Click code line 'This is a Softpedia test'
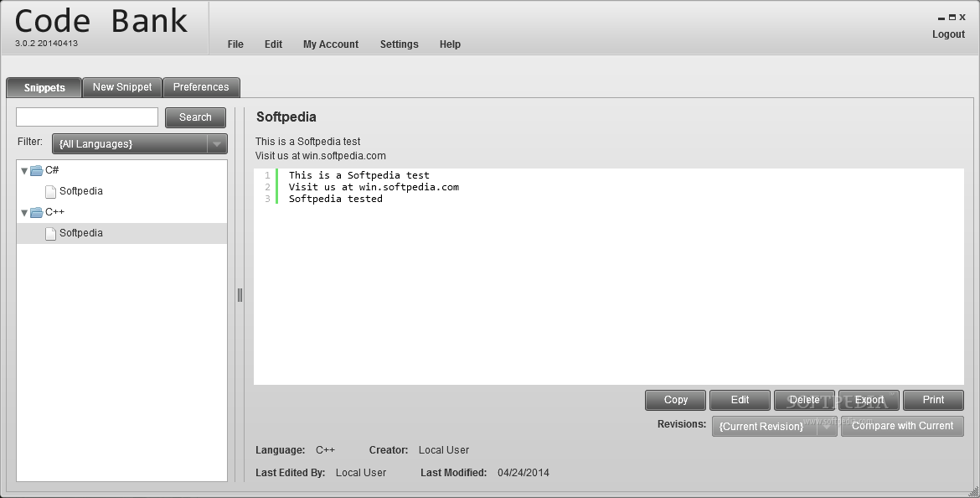This screenshot has width=980, height=498. [359, 176]
